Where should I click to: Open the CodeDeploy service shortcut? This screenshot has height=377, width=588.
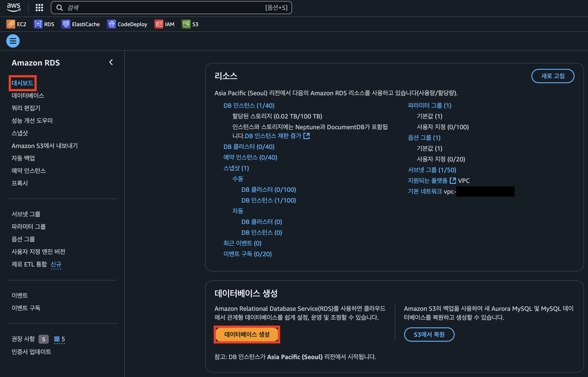coord(127,24)
